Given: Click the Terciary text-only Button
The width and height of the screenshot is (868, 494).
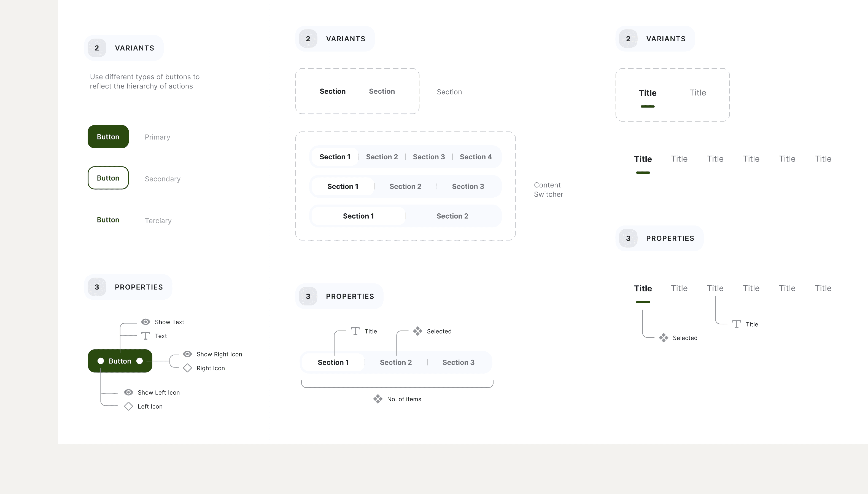Looking at the screenshot, I should click(108, 219).
